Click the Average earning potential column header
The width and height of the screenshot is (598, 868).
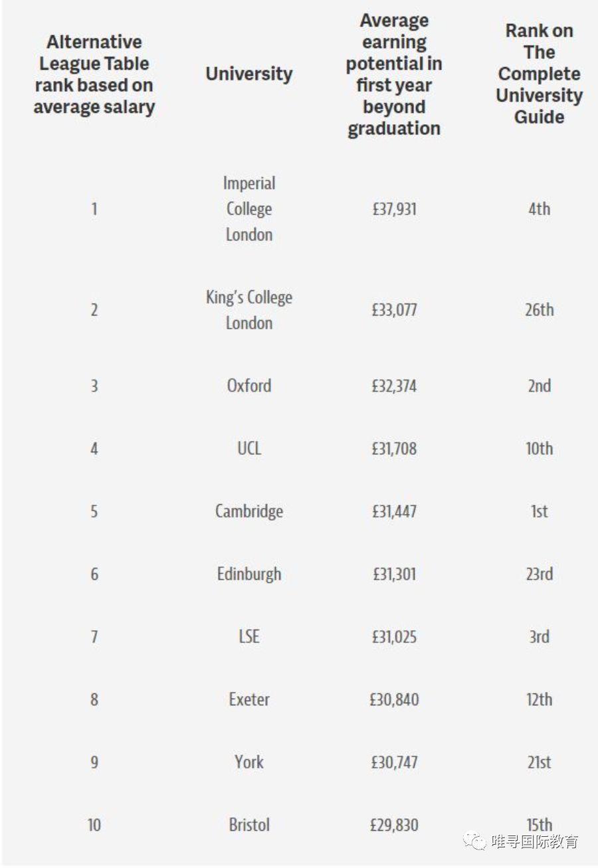click(394, 74)
